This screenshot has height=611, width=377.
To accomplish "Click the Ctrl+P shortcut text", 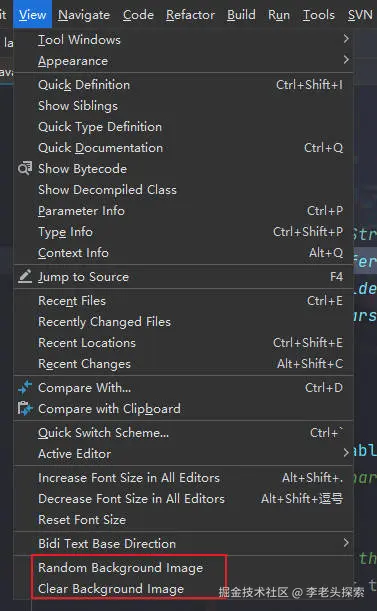I will coord(325,211).
